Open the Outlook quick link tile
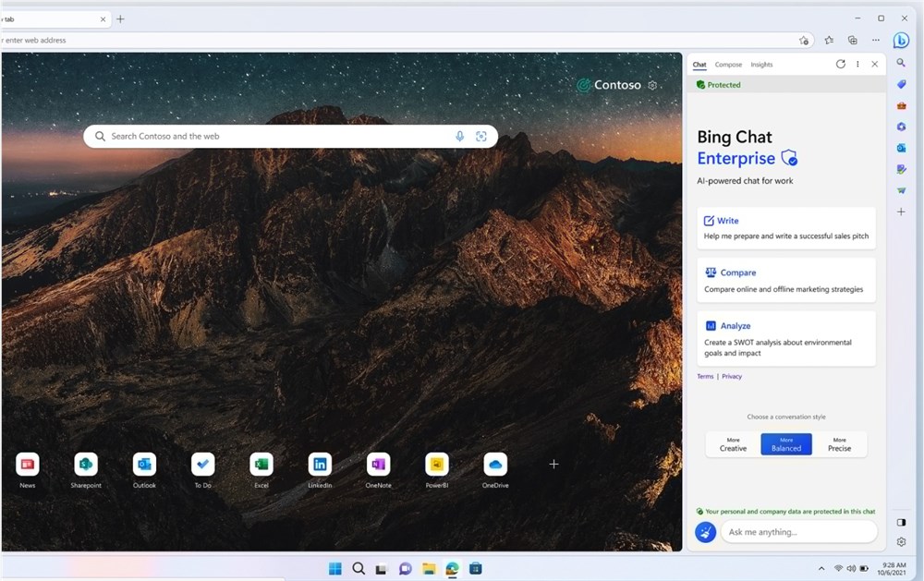Screen dimensions: 924x581 click(x=144, y=469)
